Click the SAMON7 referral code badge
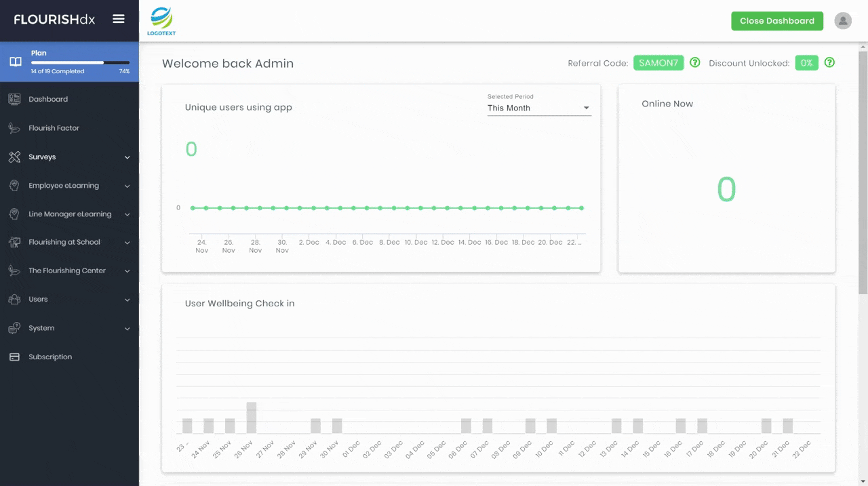This screenshot has width=868, height=486. point(658,63)
